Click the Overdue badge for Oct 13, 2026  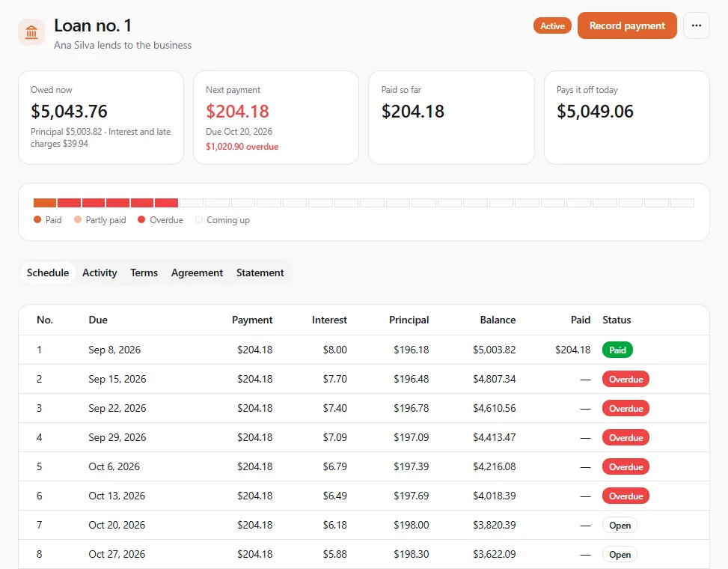(625, 496)
